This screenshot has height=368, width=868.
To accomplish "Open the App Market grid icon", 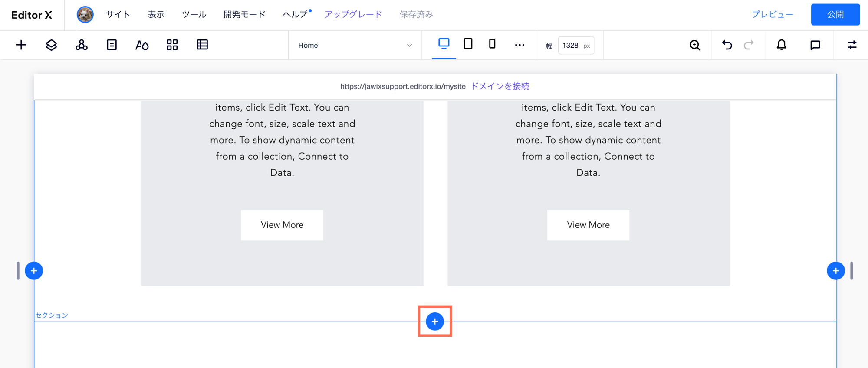I will [172, 45].
